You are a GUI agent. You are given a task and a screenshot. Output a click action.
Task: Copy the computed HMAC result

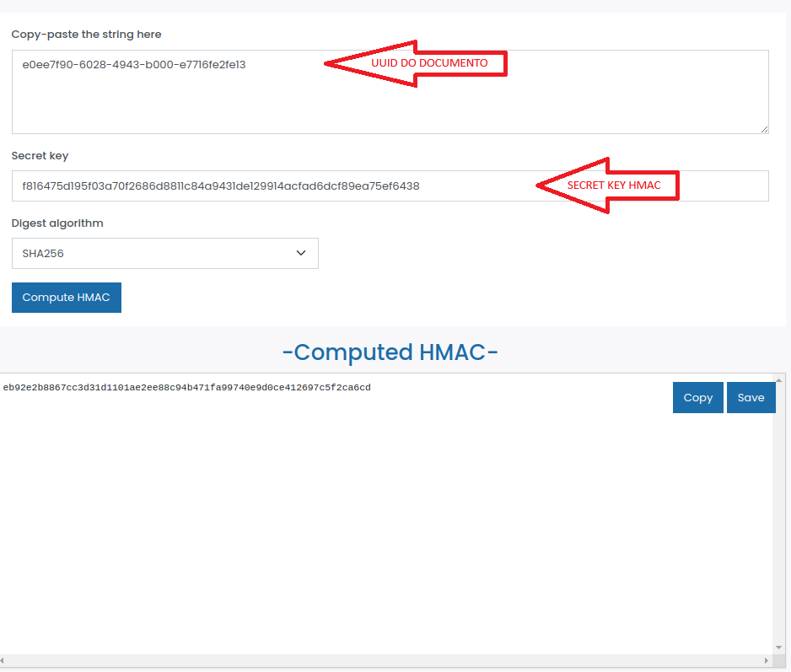[697, 397]
